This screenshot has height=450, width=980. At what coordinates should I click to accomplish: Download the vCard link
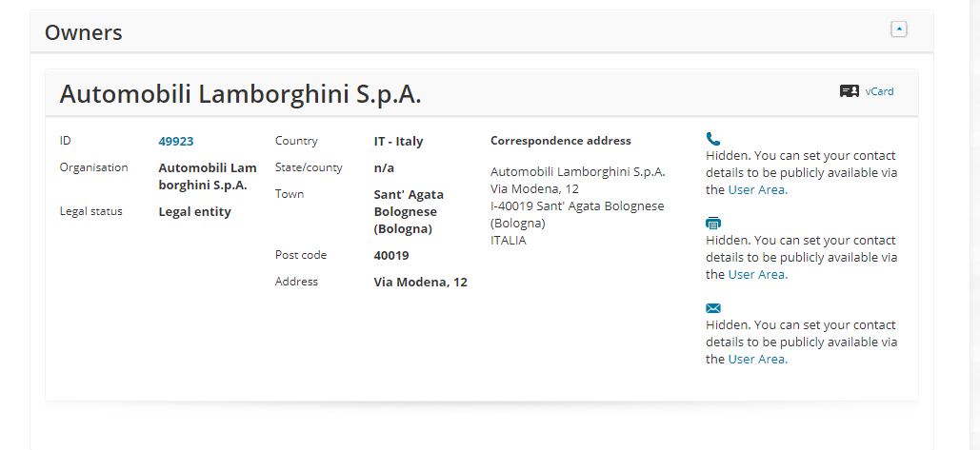point(879,91)
